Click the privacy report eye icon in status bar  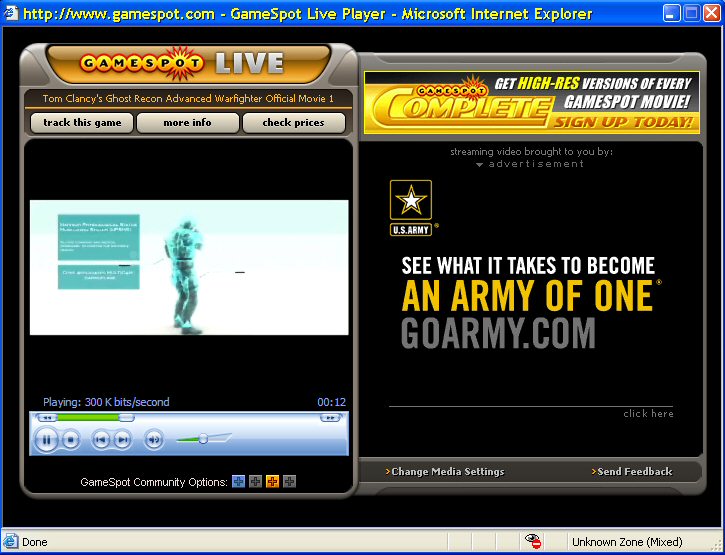tap(533, 541)
